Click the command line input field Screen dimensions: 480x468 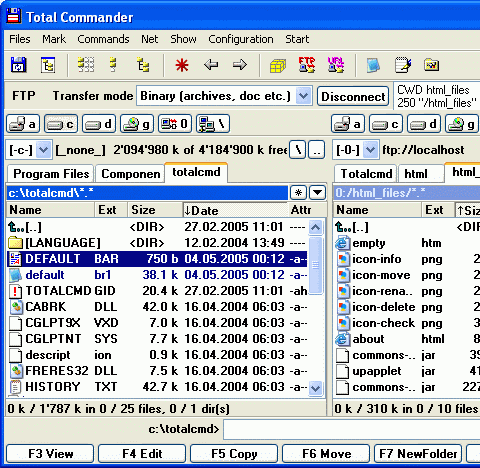[x=352, y=429]
